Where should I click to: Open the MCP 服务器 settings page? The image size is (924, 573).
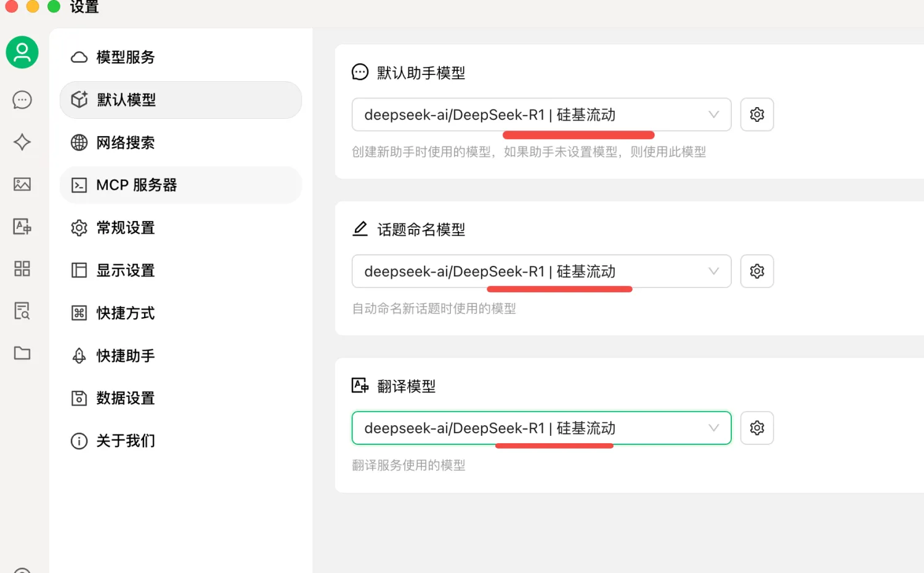click(180, 185)
